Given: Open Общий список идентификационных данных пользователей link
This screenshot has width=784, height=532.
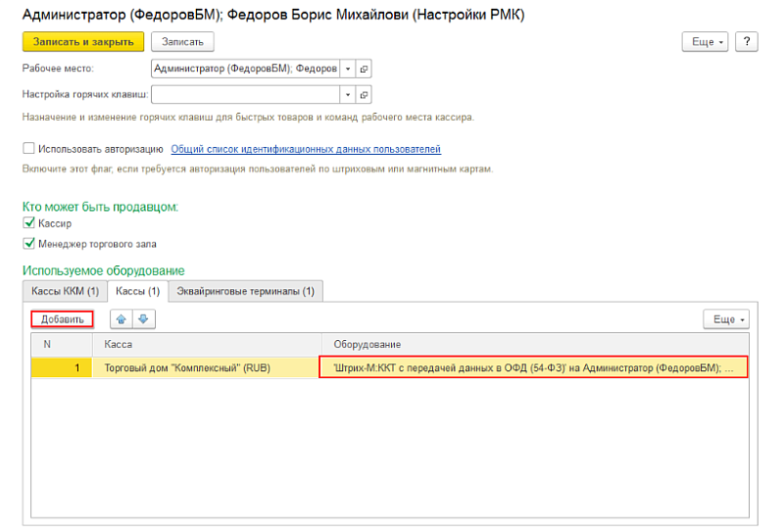Looking at the screenshot, I should [306, 150].
